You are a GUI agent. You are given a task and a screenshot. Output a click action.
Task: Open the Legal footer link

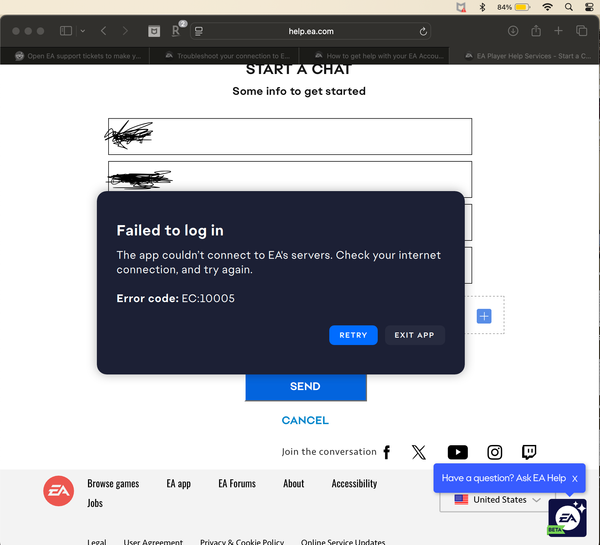point(96,542)
